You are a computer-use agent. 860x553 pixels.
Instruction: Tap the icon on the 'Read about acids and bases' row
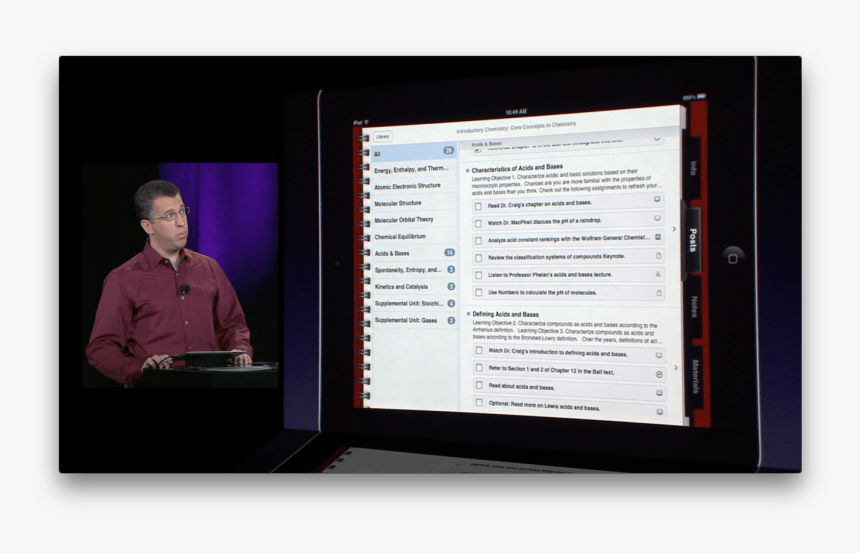coord(659,393)
